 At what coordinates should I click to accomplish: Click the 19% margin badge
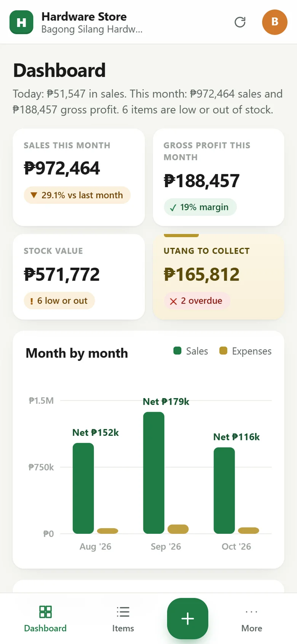pyautogui.click(x=200, y=207)
